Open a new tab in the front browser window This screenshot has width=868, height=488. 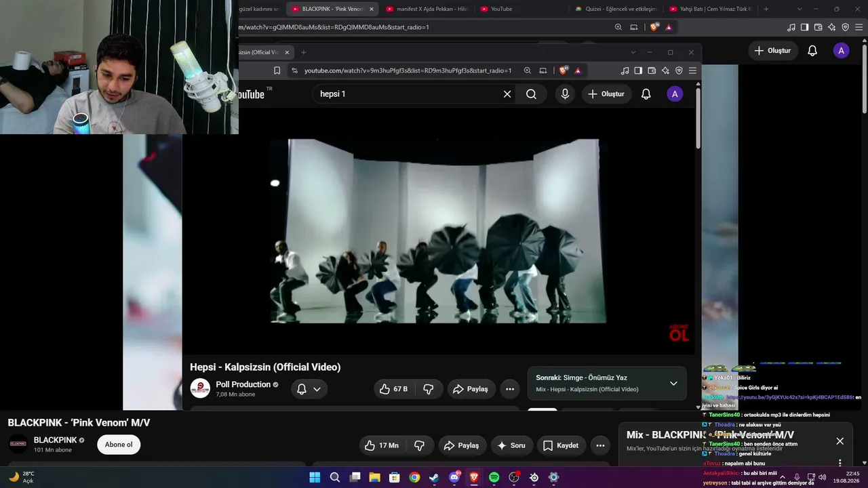[303, 52]
